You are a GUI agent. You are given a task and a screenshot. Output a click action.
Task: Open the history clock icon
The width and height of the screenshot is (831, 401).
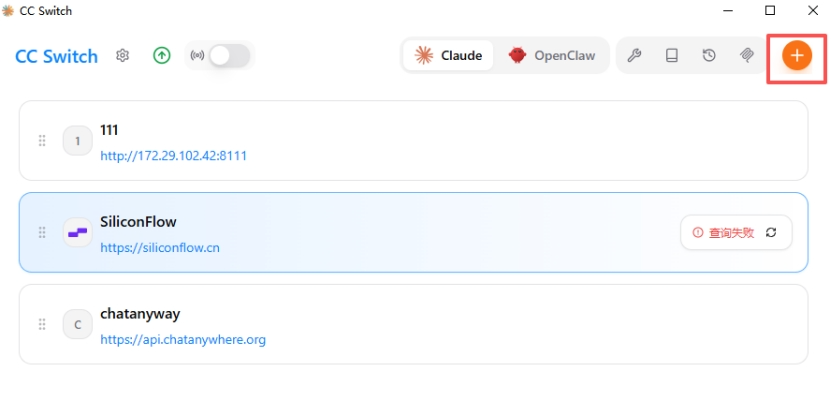709,55
